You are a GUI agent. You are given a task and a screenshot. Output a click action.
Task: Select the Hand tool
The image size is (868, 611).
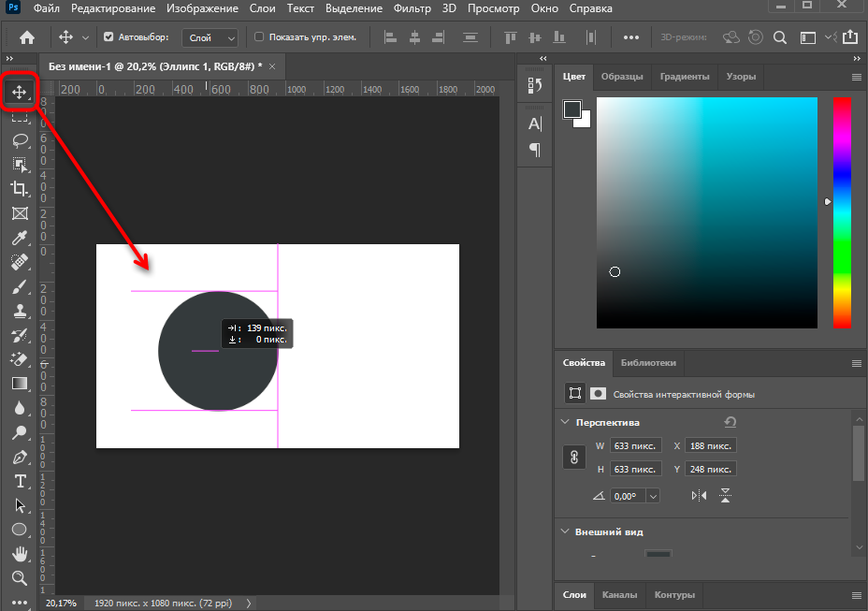(20, 554)
